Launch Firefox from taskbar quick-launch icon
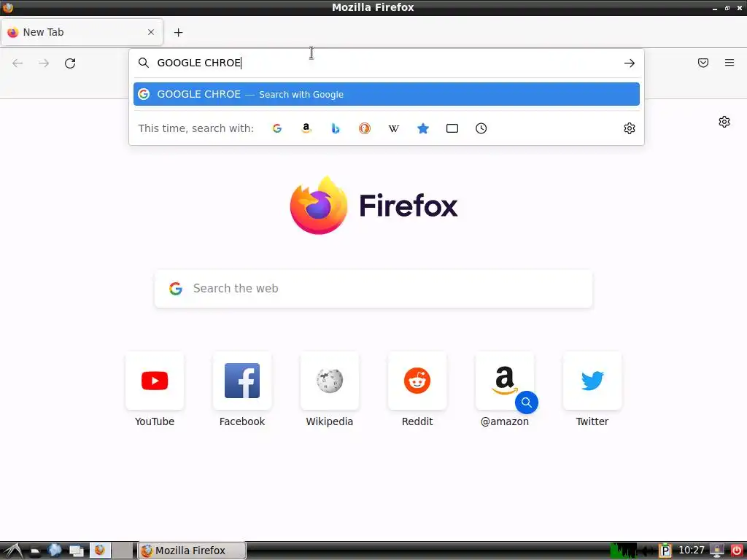This screenshot has width=747, height=560. (x=99, y=551)
